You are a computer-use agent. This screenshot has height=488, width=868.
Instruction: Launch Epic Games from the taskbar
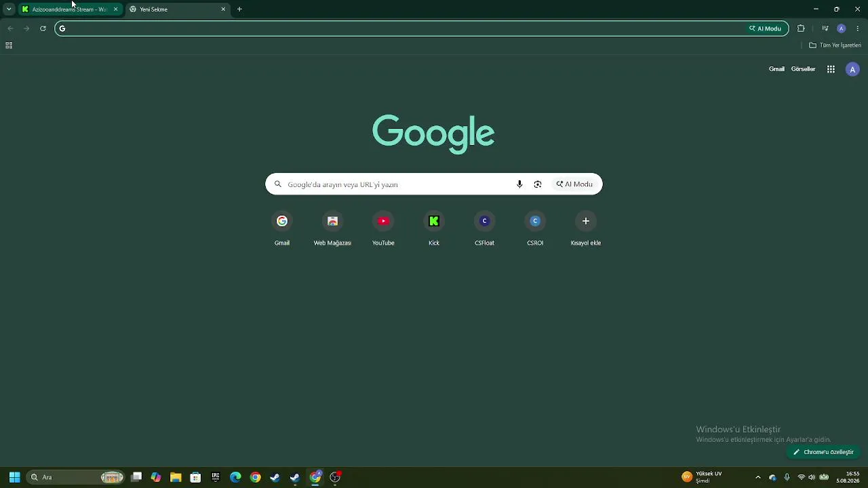tap(216, 477)
